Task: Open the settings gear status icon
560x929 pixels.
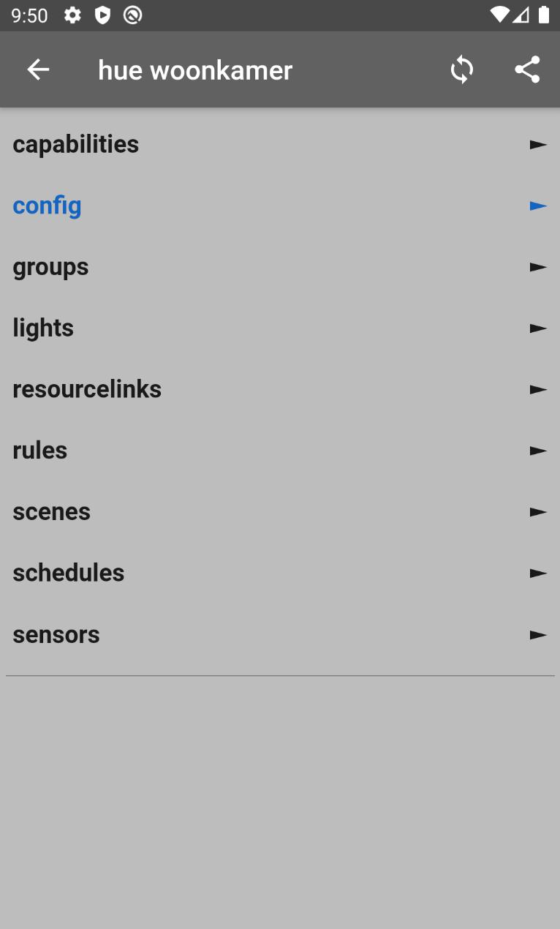Action: (72, 15)
